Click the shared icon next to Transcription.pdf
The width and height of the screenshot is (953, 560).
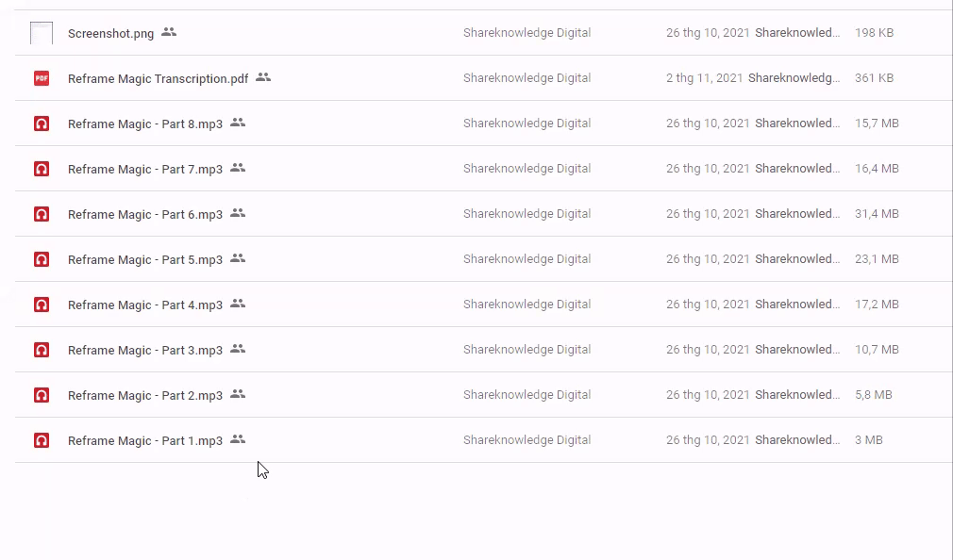tap(263, 77)
